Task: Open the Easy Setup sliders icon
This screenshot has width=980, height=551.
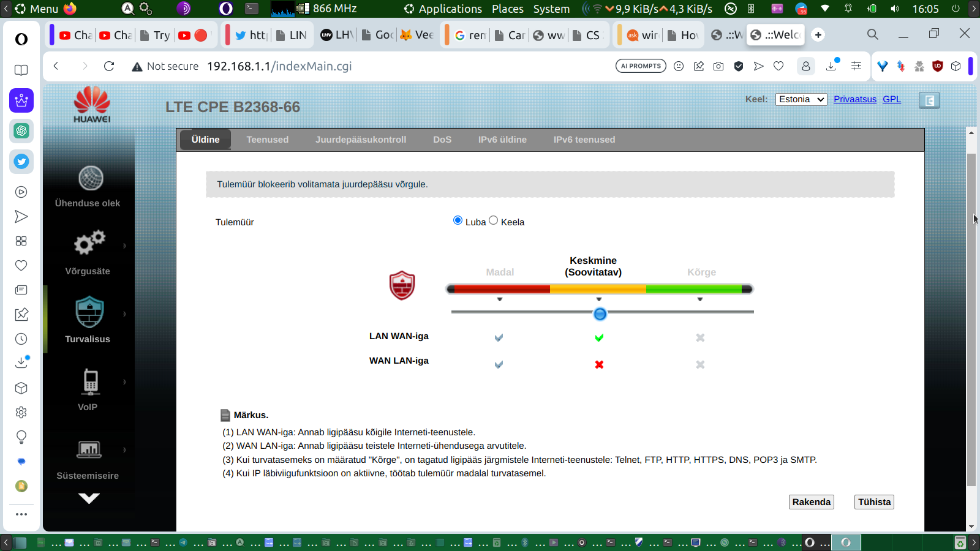Action: [856, 66]
